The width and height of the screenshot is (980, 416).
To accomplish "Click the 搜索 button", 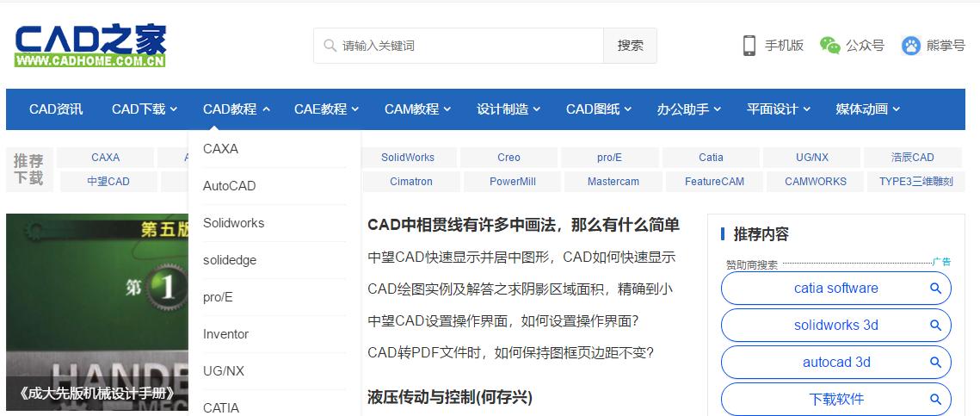I will tap(630, 46).
